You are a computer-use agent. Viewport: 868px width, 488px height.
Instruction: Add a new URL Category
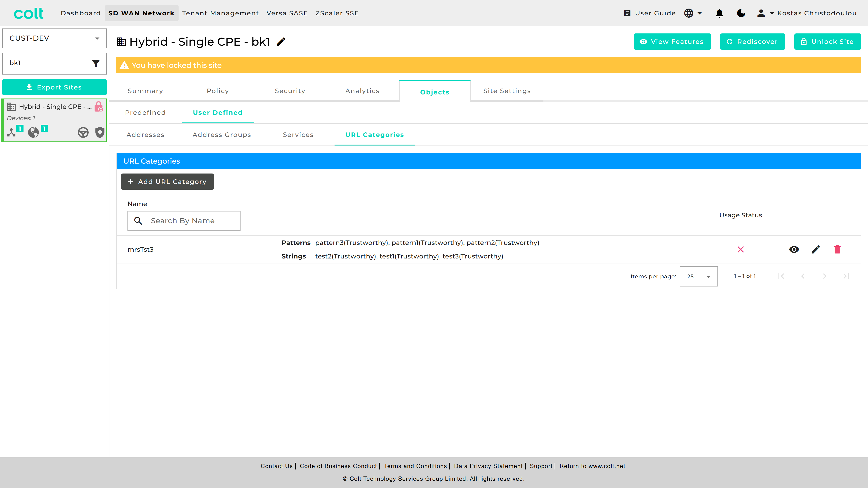[x=167, y=181]
